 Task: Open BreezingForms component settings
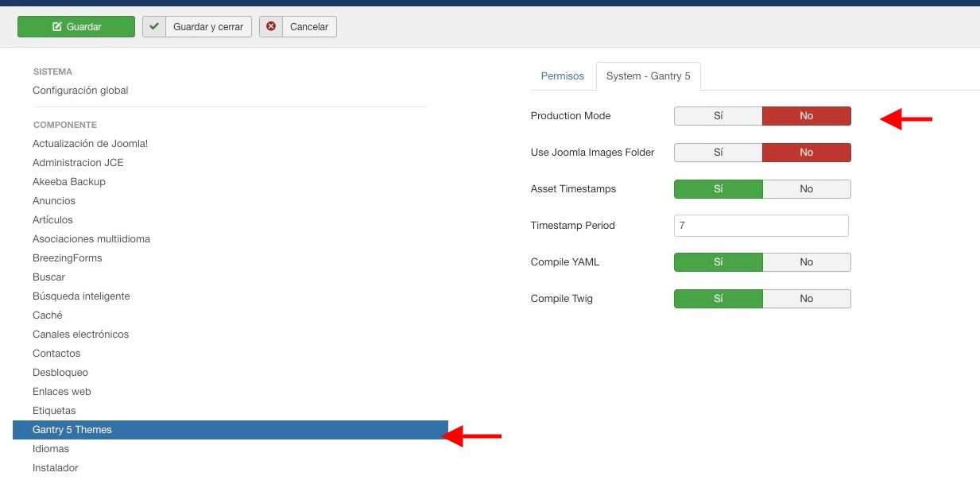(68, 258)
